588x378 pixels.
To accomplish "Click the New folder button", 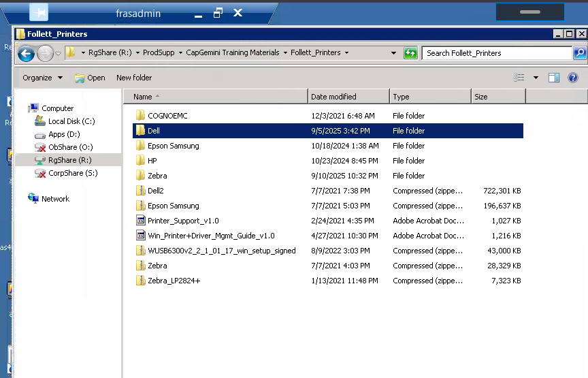I will click(134, 78).
